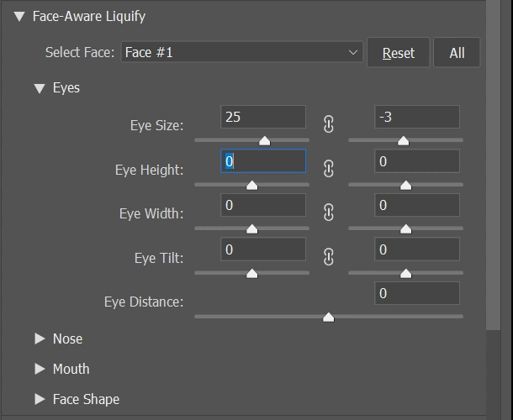Image resolution: width=513 pixels, height=420 pixels.
Task: Toggle the Eye Height link icon
Action: (329, 169)
